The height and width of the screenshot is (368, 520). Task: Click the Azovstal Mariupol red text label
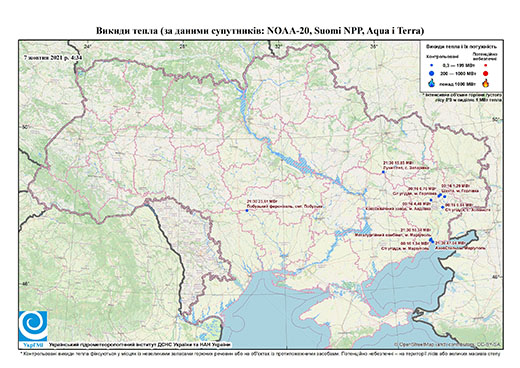[x=459, y=248]
